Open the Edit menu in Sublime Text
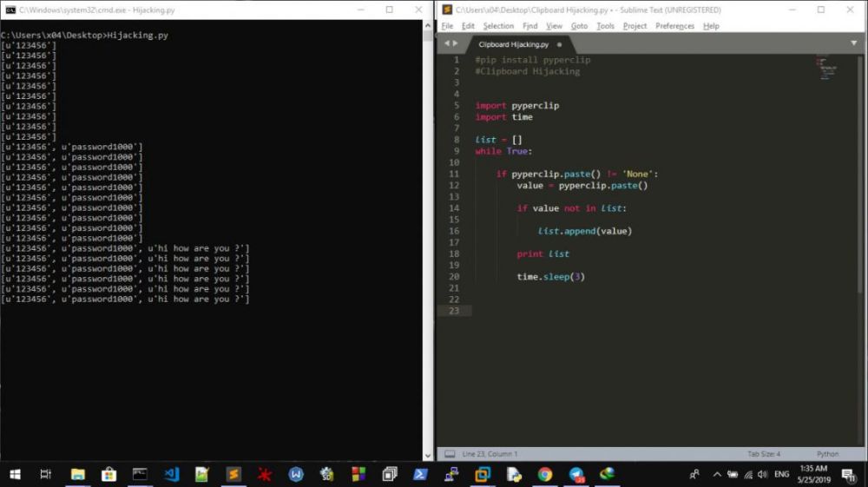Screen dimensions: 868x487 pyautogui.click(x=468, y=26)
